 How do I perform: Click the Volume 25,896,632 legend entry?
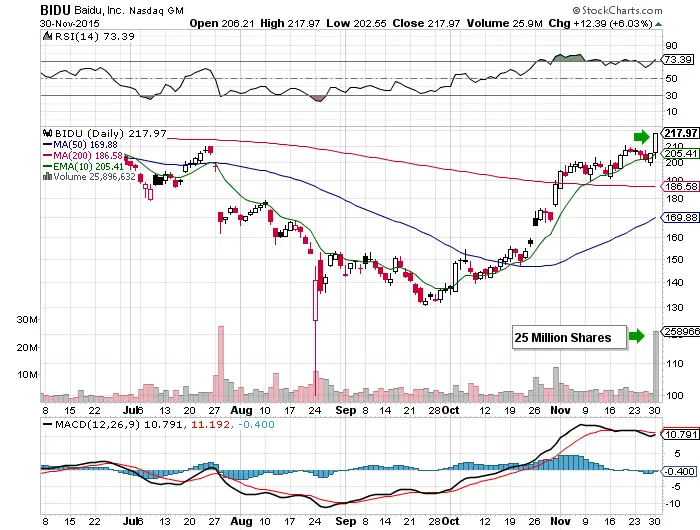pyautogui.click(x=94, y=177)
